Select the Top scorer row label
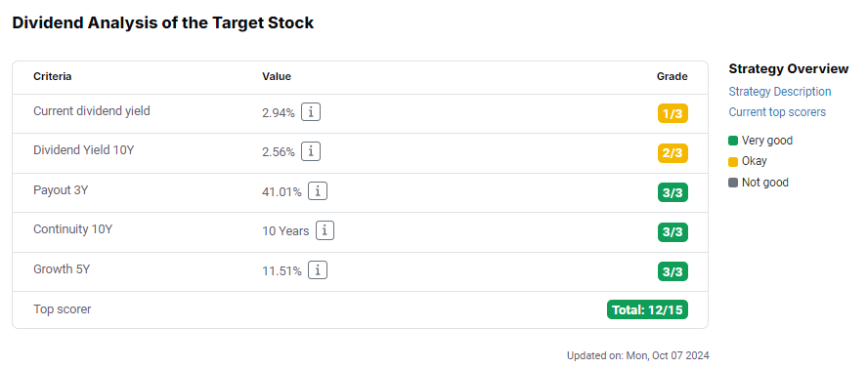The image size is (868, 369). pyautogui.click(x=62, y=309)
